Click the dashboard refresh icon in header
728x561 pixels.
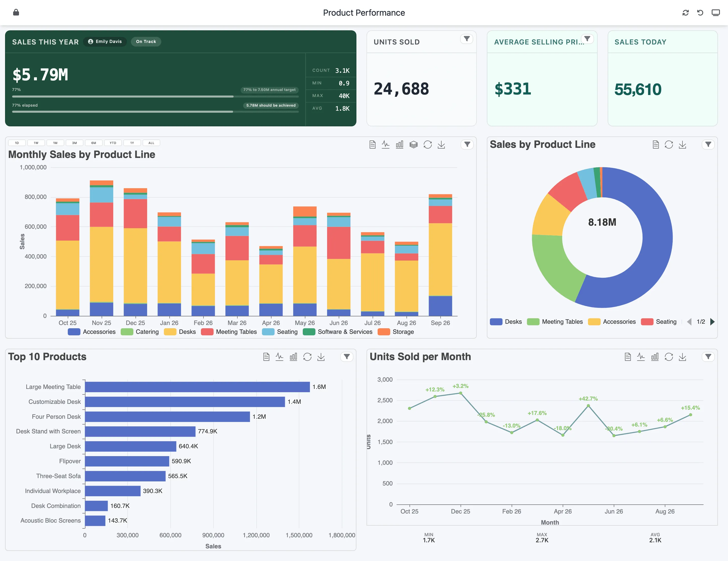[686, 13]
